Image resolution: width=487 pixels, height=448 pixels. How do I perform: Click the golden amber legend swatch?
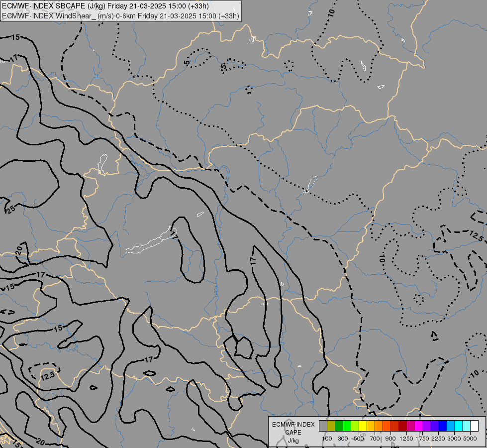click(x=371, y=426)
